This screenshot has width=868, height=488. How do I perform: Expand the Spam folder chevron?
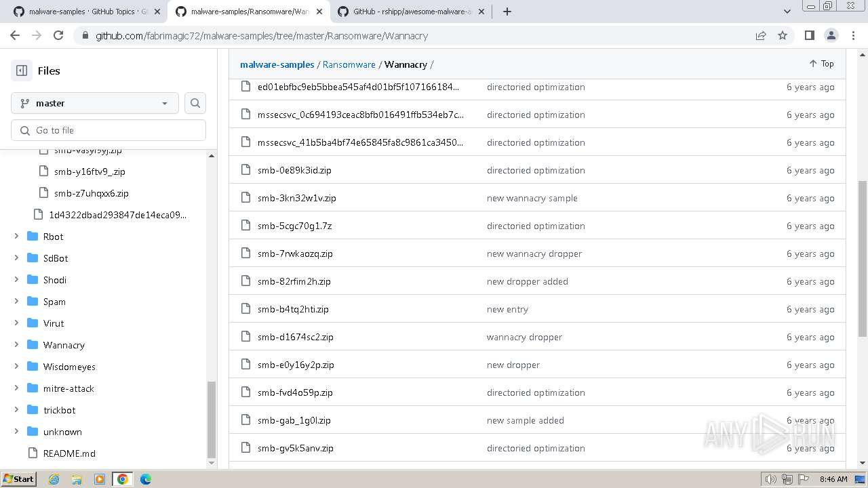(x=16, y=302)
